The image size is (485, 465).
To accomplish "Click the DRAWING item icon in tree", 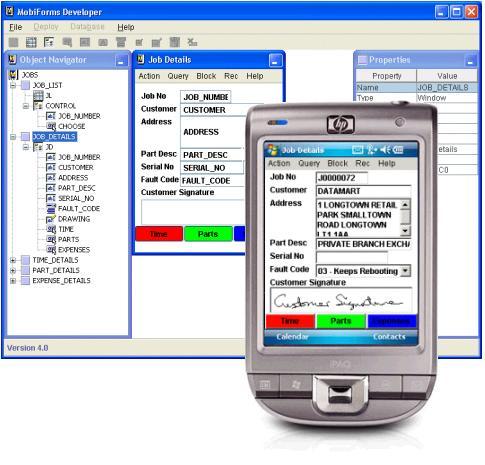I will pyautogui.click(x=51, y=219).
